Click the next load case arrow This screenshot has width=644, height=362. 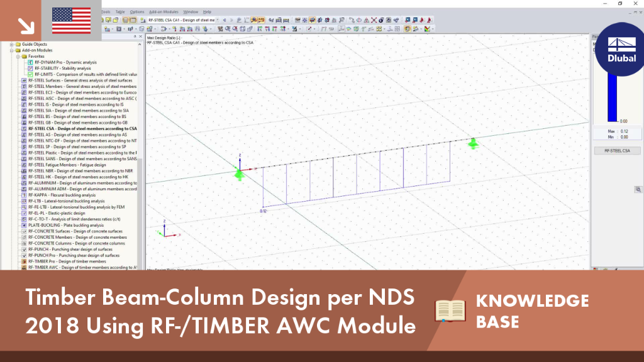[x=231, y=20]
